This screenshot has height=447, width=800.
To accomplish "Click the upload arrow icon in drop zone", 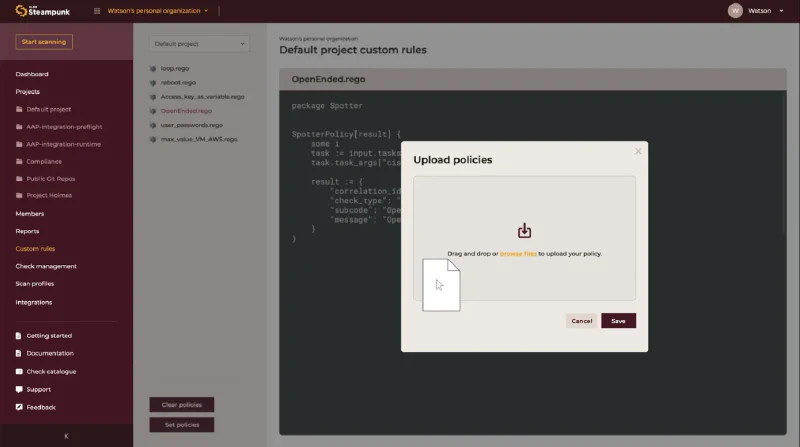I will (x=524, y=231).
